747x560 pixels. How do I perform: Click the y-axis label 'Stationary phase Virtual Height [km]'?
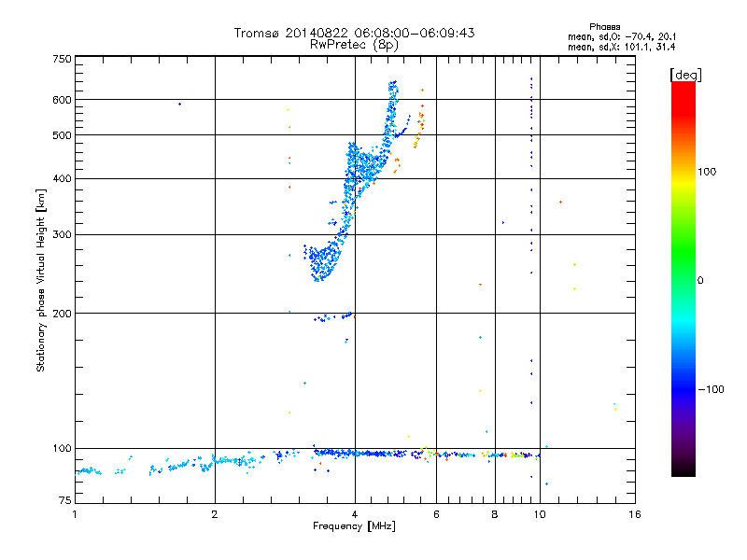[x=40, y=281]
